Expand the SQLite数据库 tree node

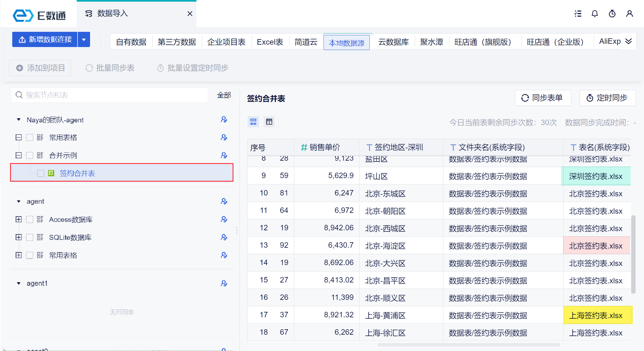tap(19, 237)
